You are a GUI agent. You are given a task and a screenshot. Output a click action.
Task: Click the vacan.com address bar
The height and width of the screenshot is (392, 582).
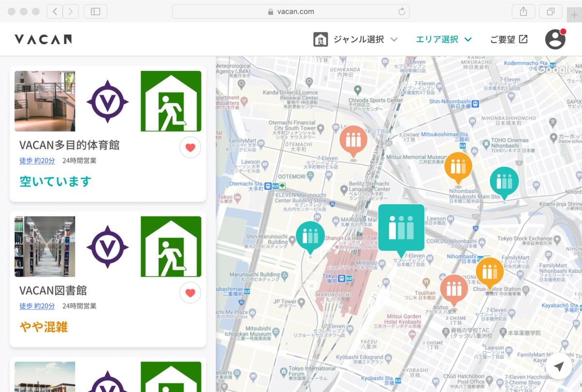tap(291, 12)
